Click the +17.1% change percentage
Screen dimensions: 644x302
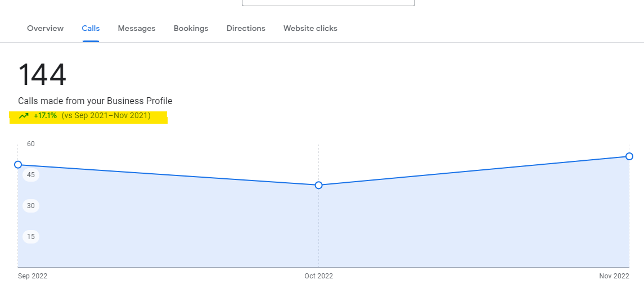[45, 116]
